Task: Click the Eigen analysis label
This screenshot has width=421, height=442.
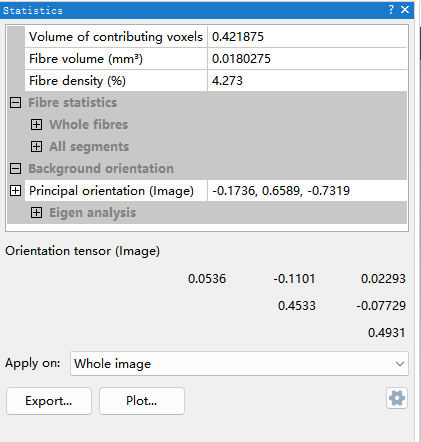Action: [93, 213]
